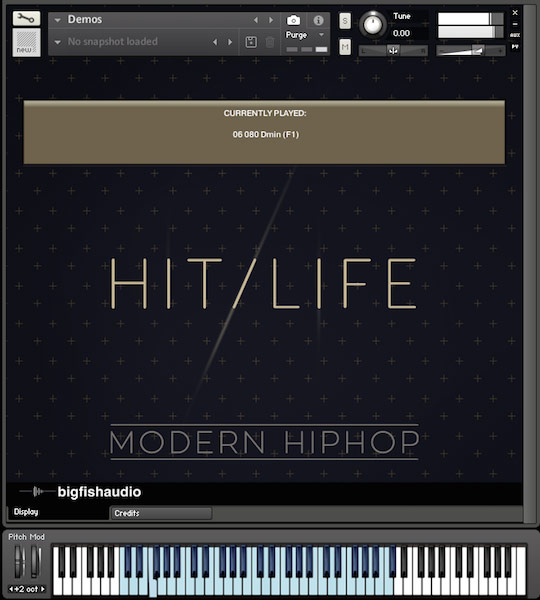Open the wrench edit mode icon

(x=26, y=18)
